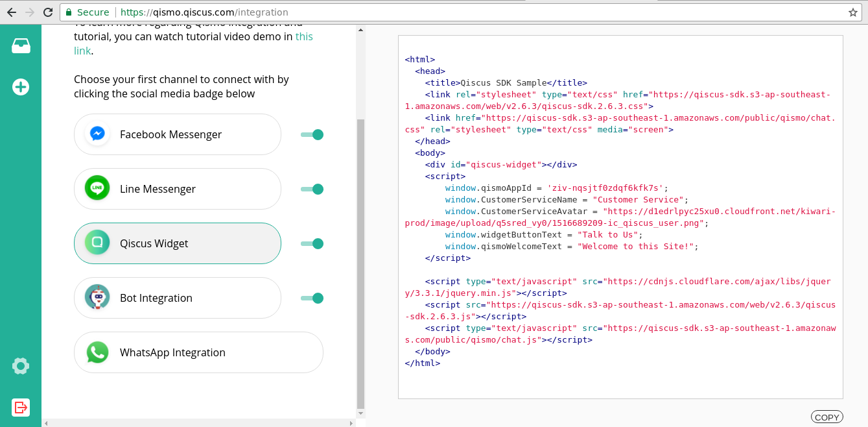Turn off the Line Messenger toggle
Image resolution: width=868 pixels, height=427 pixels.
[312, 189]
